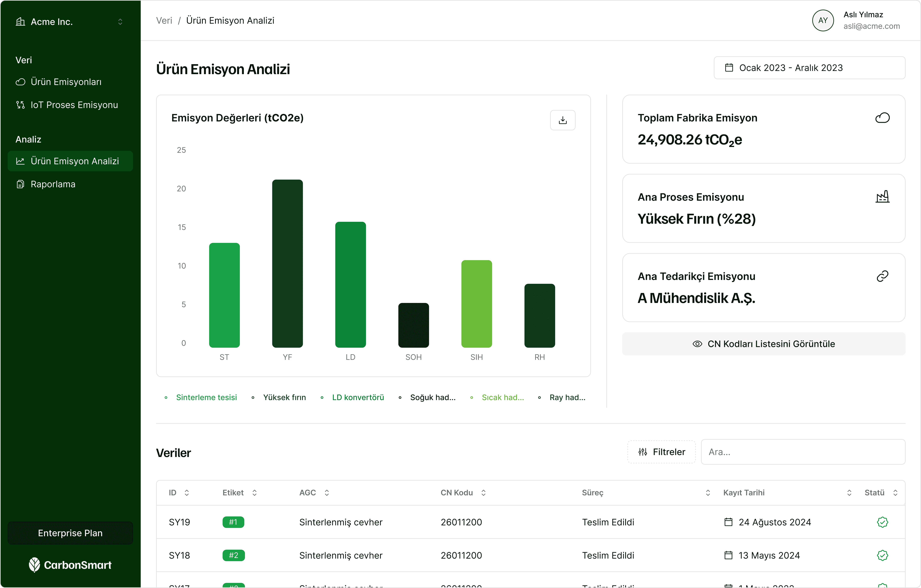Open the Filtreler panel
Image resolution: width=921 pixels, height=588 pixels.
tap(661, 452)
